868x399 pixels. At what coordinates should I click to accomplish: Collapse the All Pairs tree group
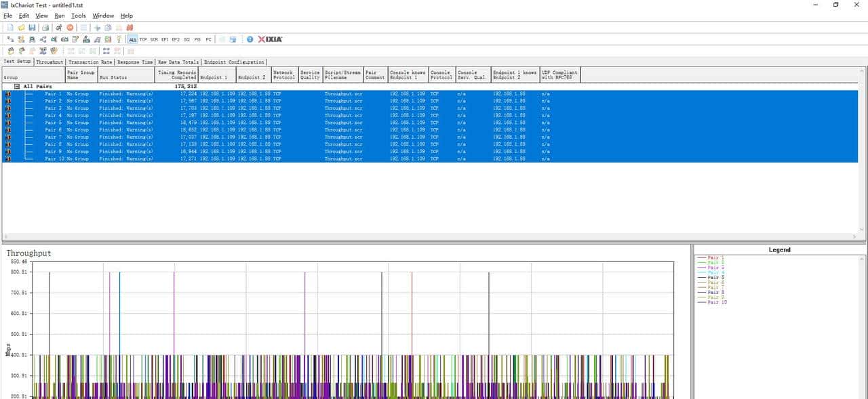point(18,87)
